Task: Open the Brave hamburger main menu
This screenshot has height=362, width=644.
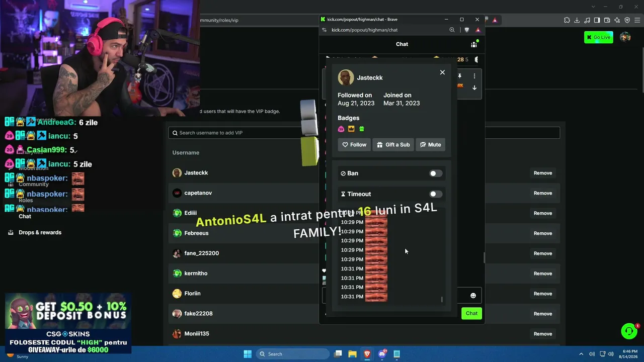Action: pos(637,20)
